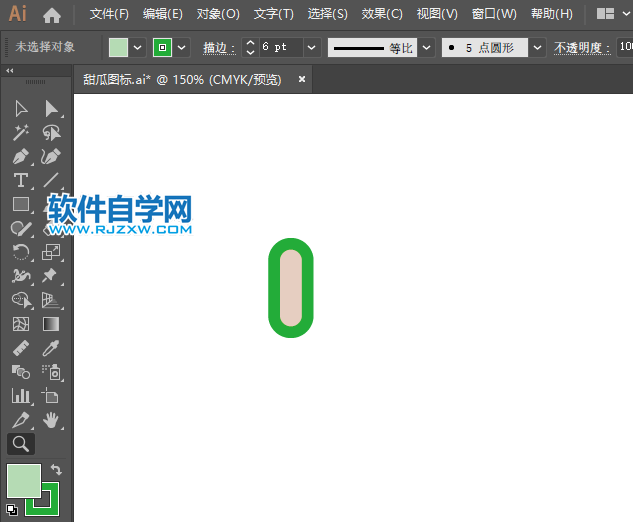Viewport: 633px width, 522px height.
Task: Select the Zoom magnifier tool
Action: tap(21, 444)
